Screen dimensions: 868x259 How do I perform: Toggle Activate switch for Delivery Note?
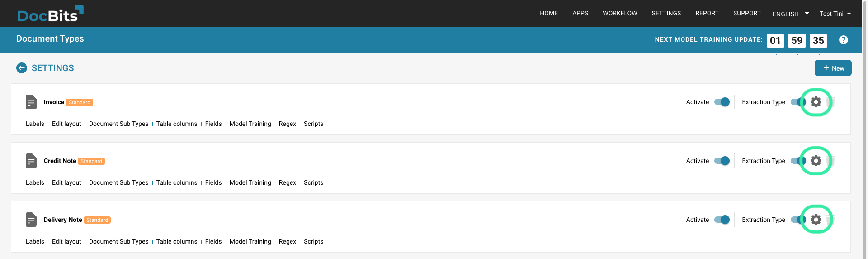(x=722, y=220)
